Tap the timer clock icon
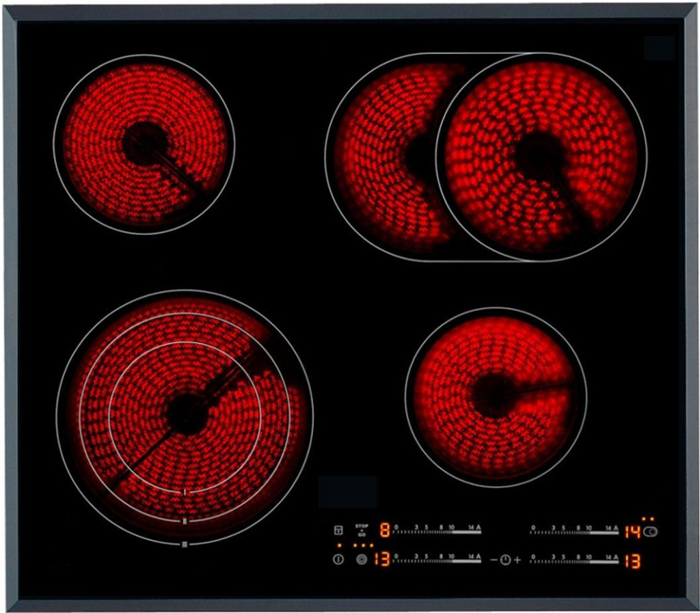 coord(504,560)
